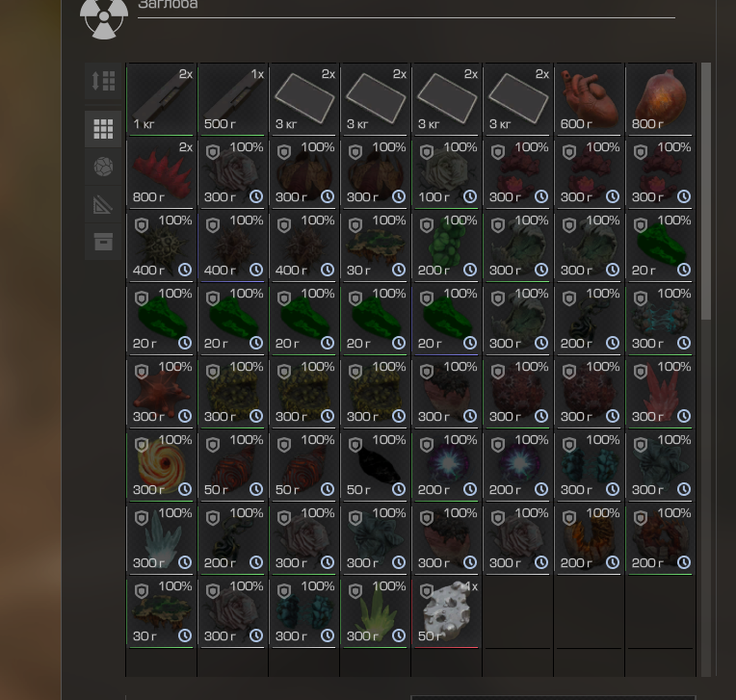This screenshot has height=700, width=736.
Task: Click the radiation trefoil emblem
Action: click(x=104, y=17)
